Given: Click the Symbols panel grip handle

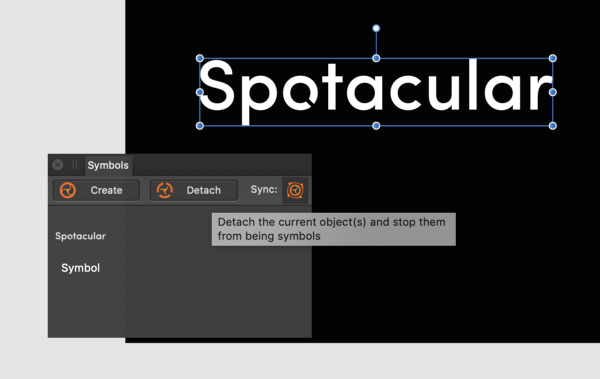Looking at the screenshot, I should pos(75,165).
